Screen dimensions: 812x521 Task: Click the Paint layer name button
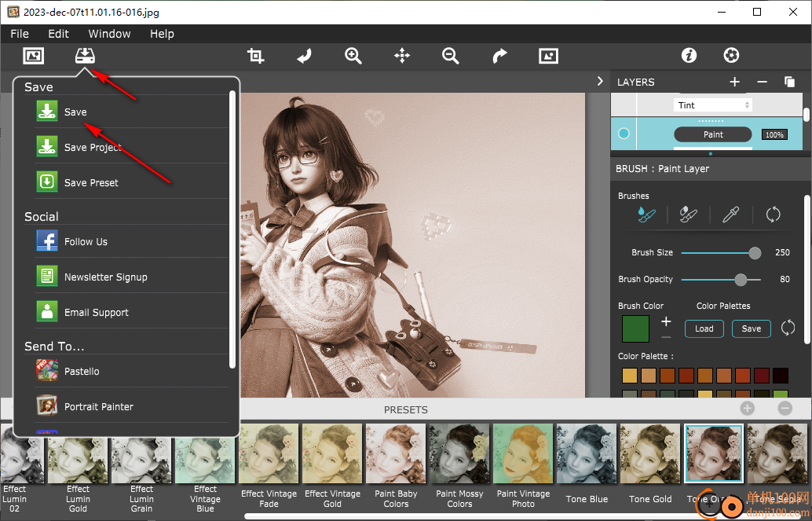tap(712, 134)
